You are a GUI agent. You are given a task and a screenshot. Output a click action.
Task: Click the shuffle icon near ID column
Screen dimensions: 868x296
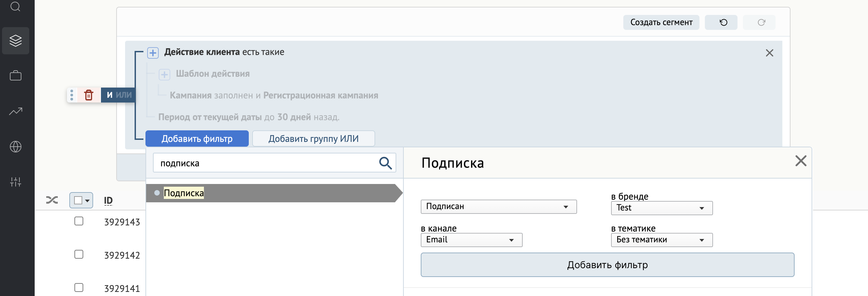(x=52, y=200)
